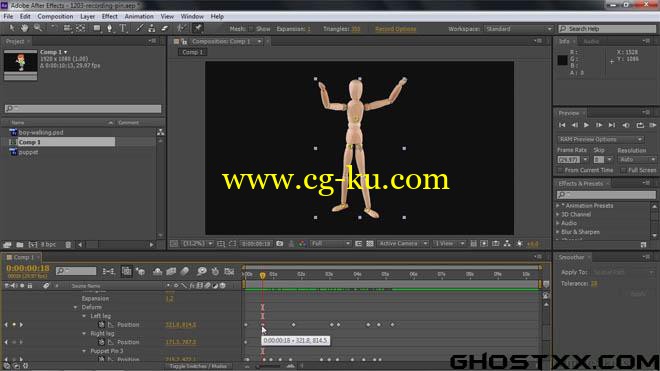Open Show Channel color icon in viewer
The width and height of the screenshot is (660, 371).
coord(302,244)
